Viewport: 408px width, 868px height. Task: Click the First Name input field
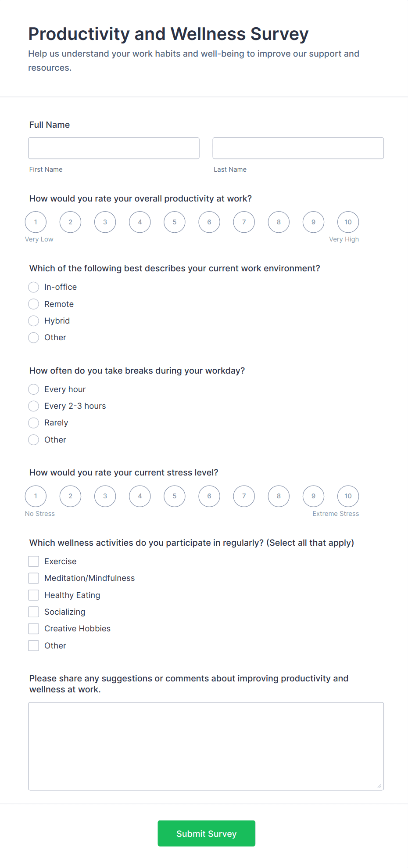tap(113, 148)
